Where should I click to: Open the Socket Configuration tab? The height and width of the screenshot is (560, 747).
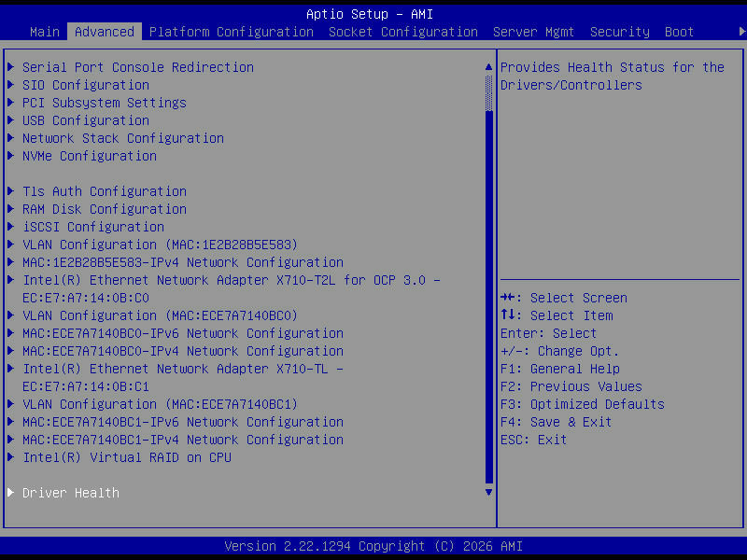[x=403, y=32]
